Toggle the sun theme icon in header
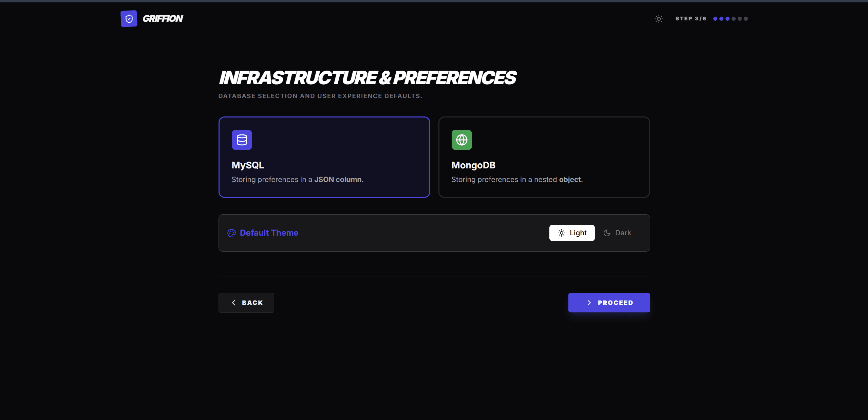The image size is (868, 420). tap(659, 19)
